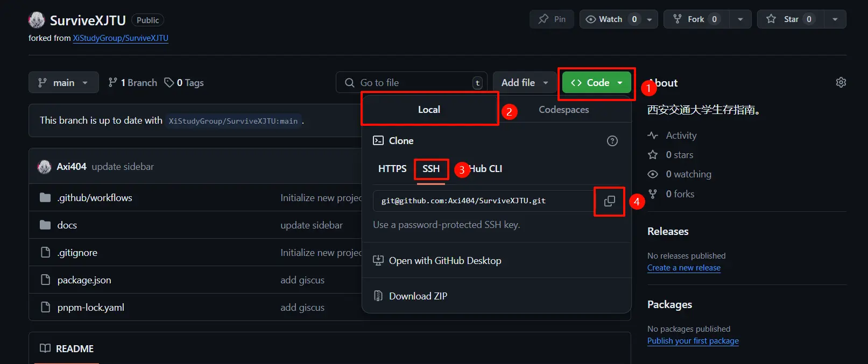
Task: Switch to the Codespaces tab
Action: 563,110
